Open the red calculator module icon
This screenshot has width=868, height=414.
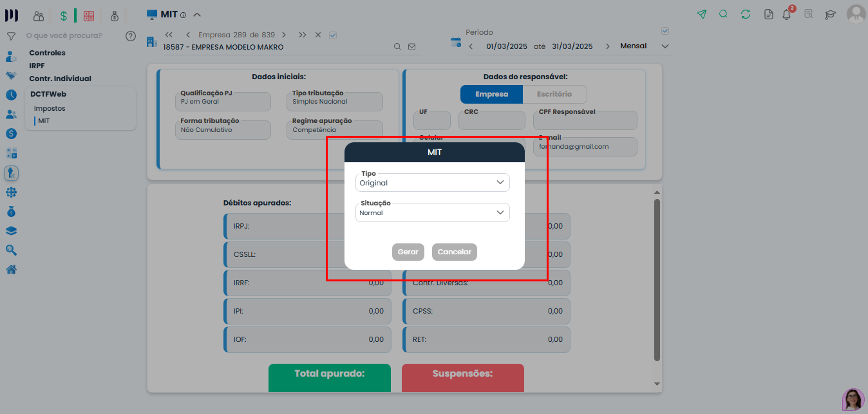89,15
